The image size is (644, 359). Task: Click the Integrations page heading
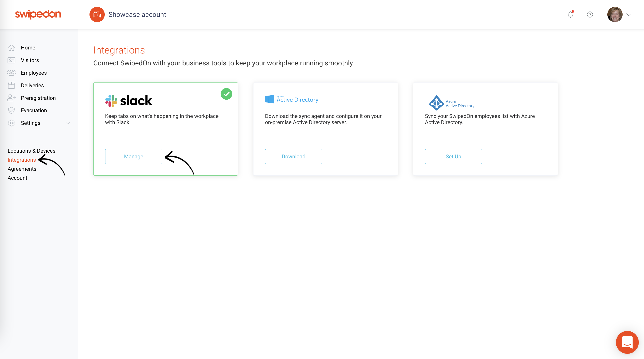[119, 50]
